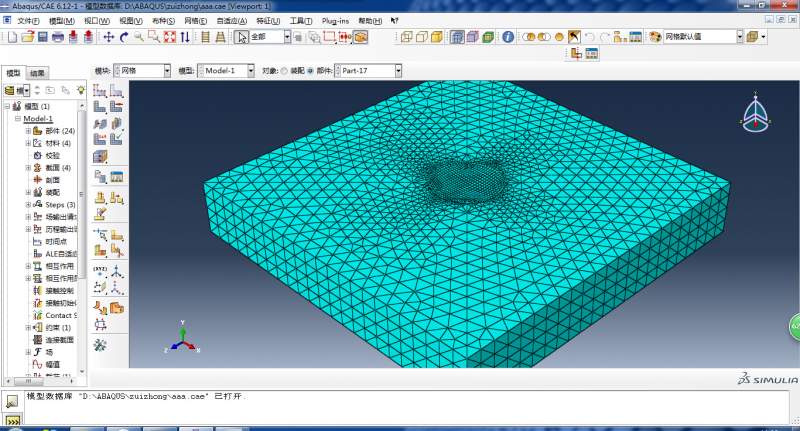
Task: Click the Open file folder icon
Action: pos(28,37)
